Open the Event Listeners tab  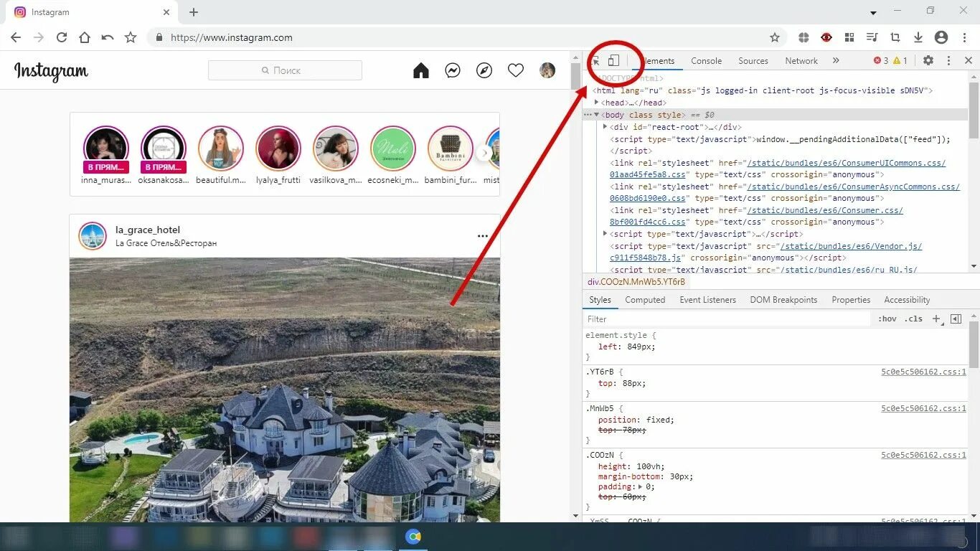708,300
